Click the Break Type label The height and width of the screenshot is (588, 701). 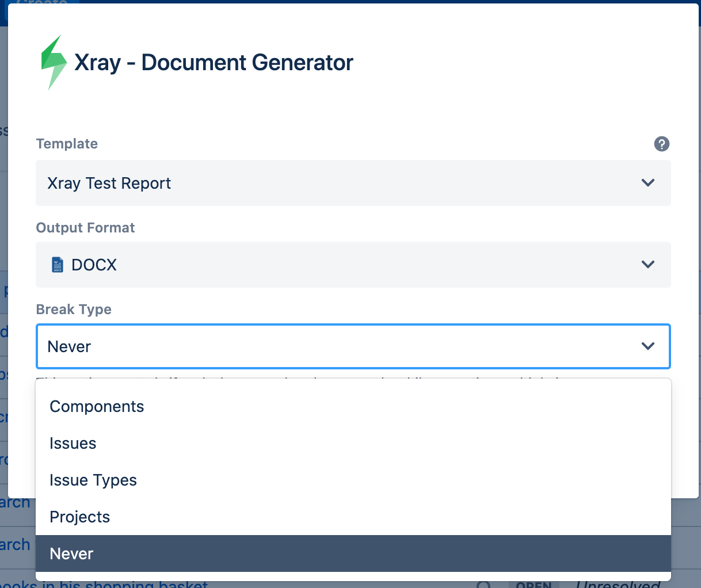[x=74, y=310]
